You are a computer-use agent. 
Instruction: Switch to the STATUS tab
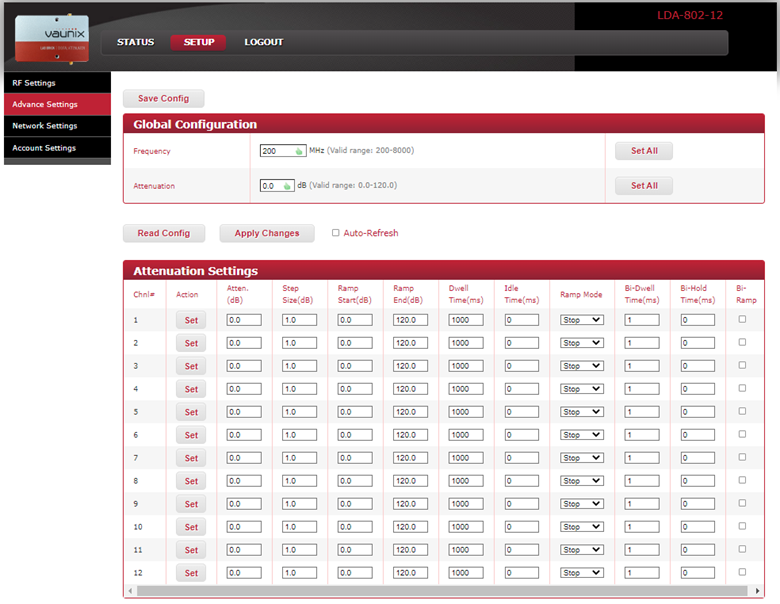tap(135, 42)
